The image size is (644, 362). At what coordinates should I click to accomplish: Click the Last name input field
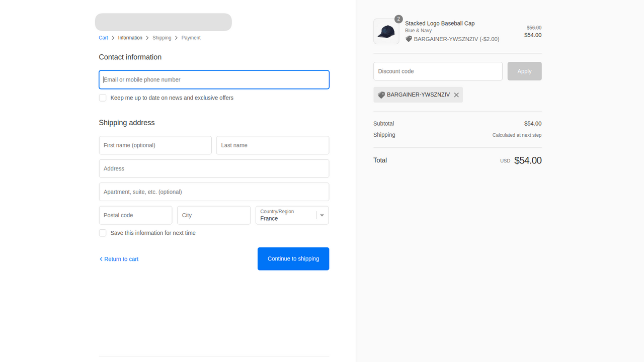tap(272, 145)
